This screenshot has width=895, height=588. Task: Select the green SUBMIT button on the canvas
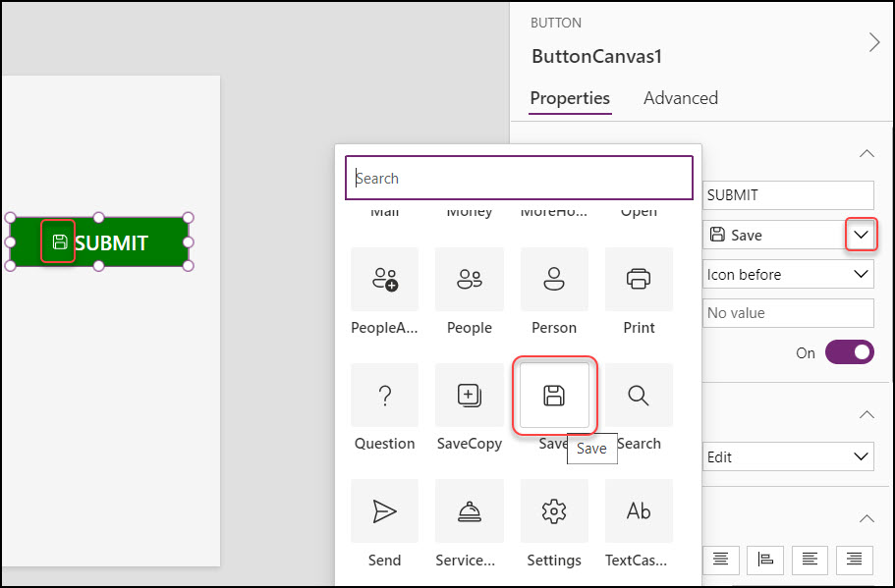pyautogui.click(x=99, y=241)
